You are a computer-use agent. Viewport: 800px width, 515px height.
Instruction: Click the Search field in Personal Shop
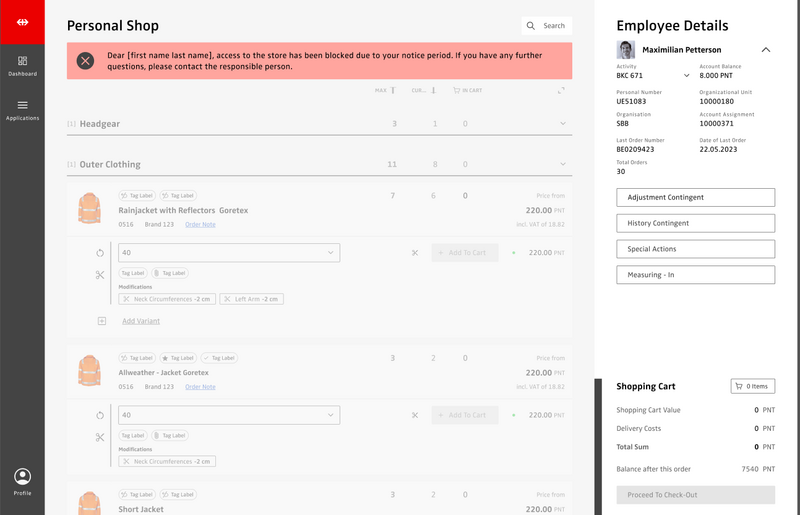[x=546, y=26]
